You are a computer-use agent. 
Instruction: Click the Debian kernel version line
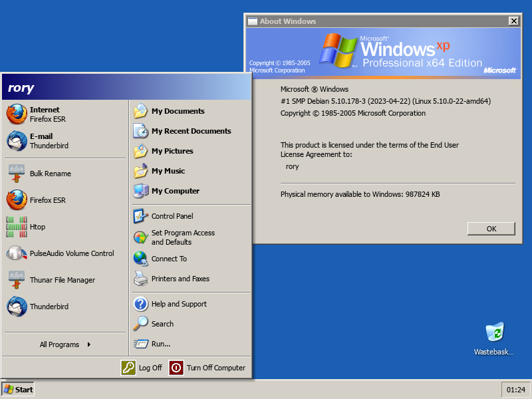[x=386, y=101]
